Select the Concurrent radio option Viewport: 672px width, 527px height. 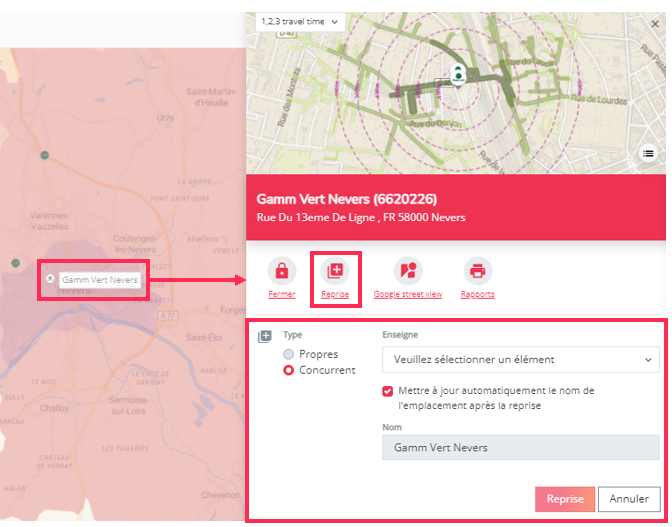coord(288,370)
